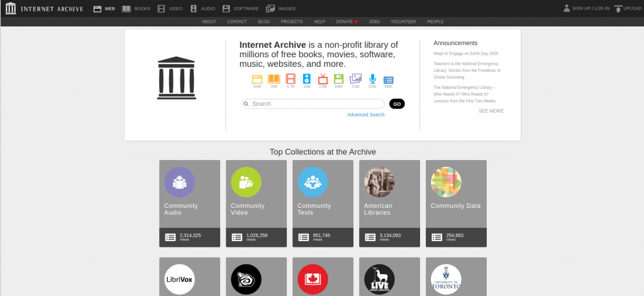Open the Images section in top navigation
Screen dimensions: 644x296
tap(280, 9)
